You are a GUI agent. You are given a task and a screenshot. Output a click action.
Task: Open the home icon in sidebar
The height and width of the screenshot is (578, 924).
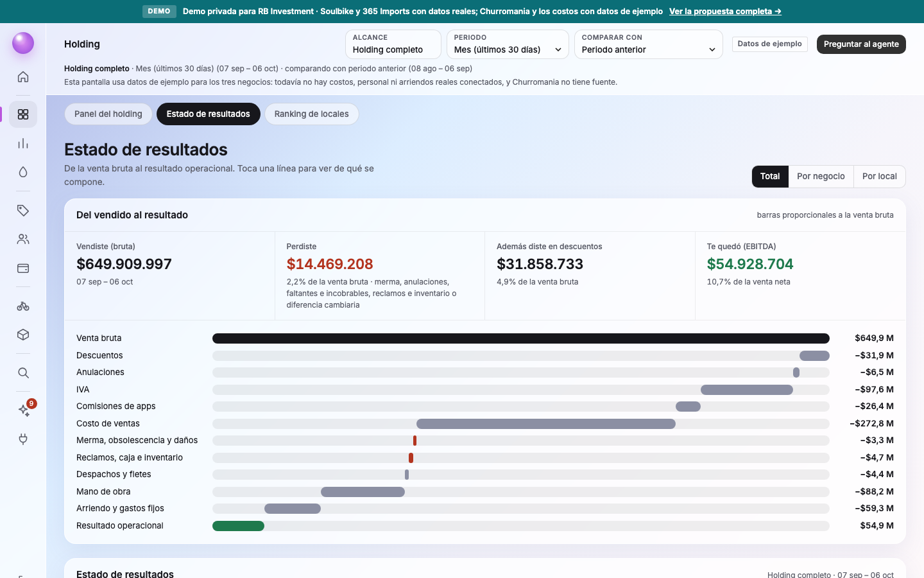coord(23,77)
